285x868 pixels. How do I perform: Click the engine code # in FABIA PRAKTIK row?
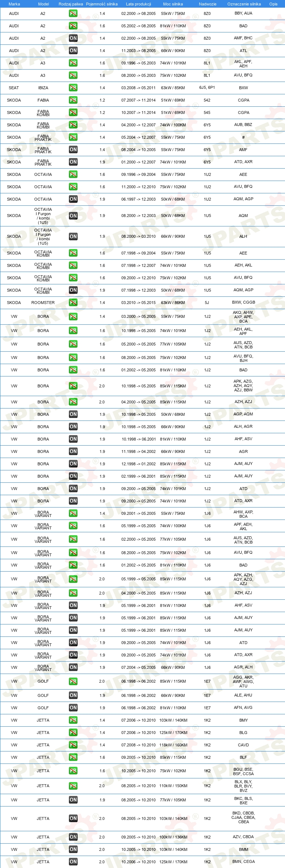(243, 137)
